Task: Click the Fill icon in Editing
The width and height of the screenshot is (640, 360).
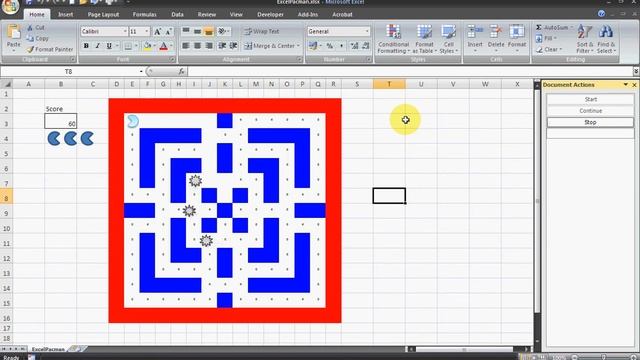Action: coord(539,38)
